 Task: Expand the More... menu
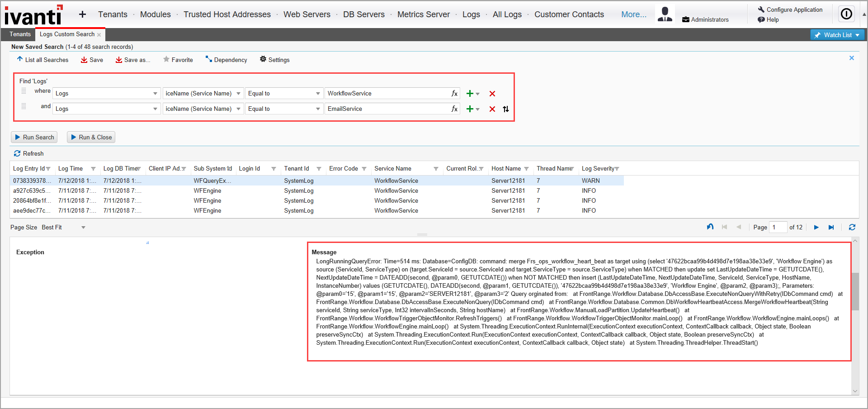click(634, 14)
